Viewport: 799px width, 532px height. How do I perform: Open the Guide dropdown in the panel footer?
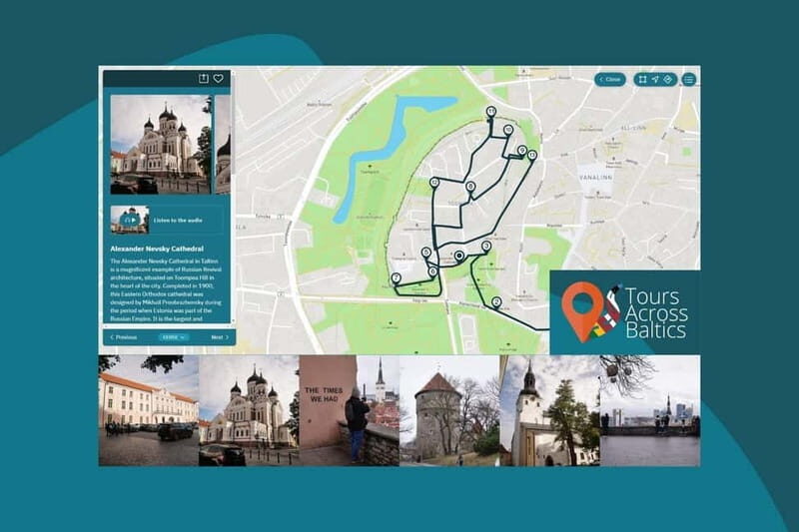click(x=173, y=337)
